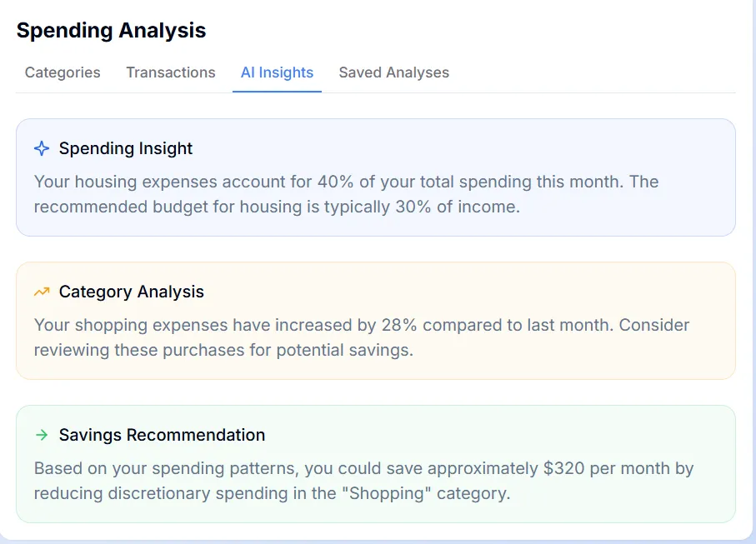This screenshot has height=544, width=756.
Task: Click the Category Analysis heading
Action: point(131,291)
